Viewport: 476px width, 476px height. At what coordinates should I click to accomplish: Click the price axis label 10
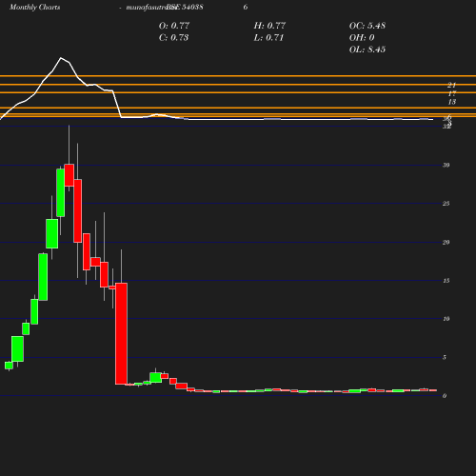(446, 319)
